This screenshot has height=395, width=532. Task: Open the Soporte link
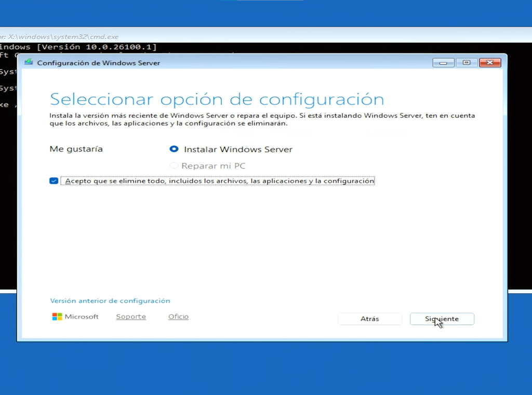point(131,316)
